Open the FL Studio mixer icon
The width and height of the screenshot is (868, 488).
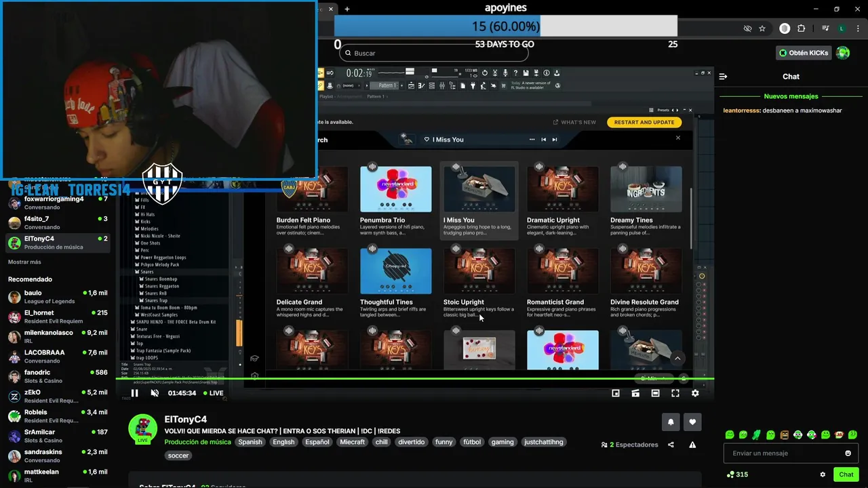[441, 85]
